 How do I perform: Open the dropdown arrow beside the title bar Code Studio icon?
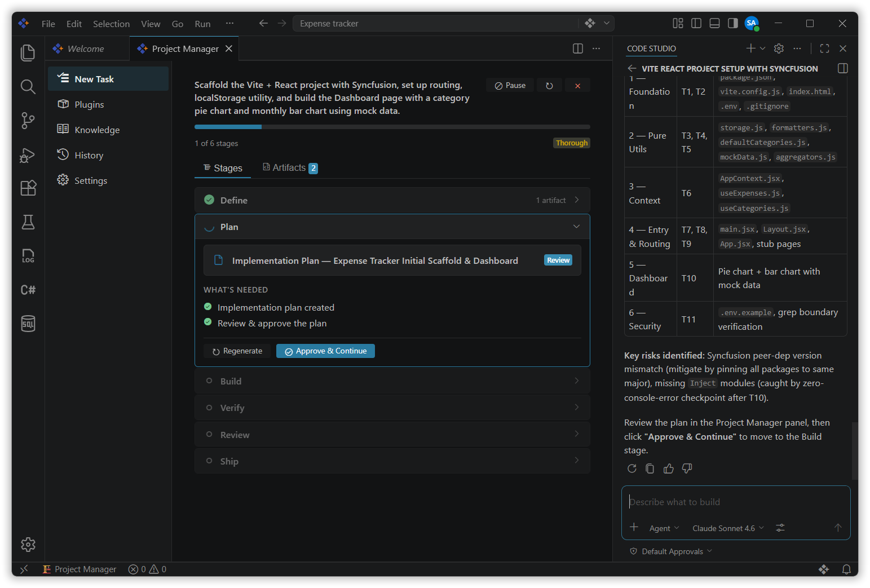coord(607,23)
